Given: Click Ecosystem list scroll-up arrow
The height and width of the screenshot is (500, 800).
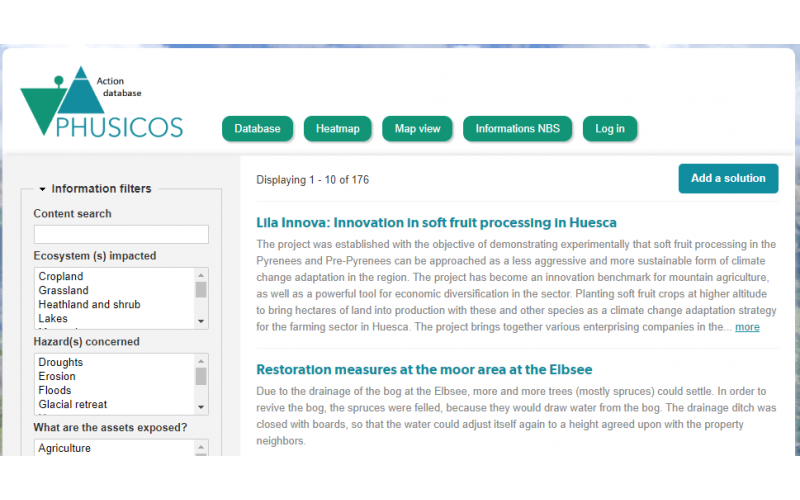Looking at the screenshot, I should [201, 275].
